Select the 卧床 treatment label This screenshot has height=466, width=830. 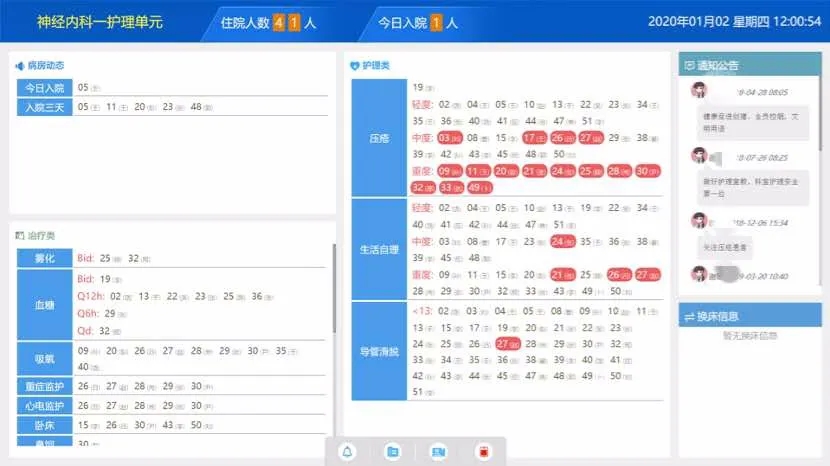[x=44, y=425]
